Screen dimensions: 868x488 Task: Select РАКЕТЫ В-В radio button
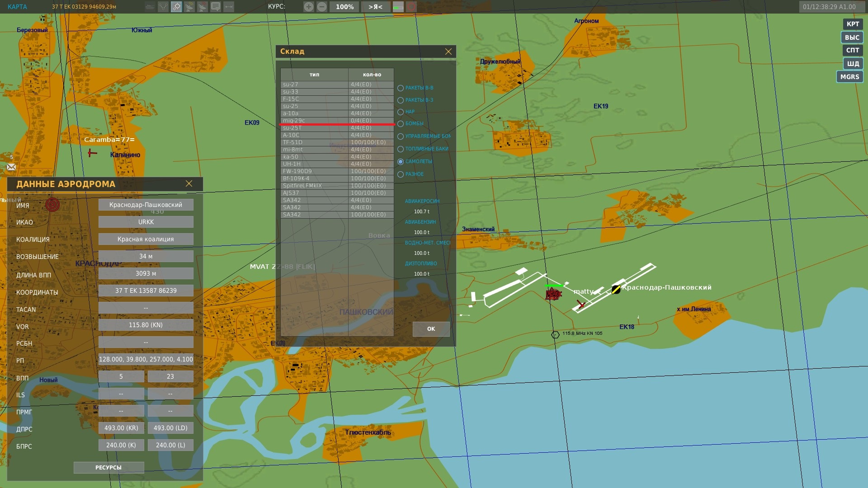[x=401, y=88]
